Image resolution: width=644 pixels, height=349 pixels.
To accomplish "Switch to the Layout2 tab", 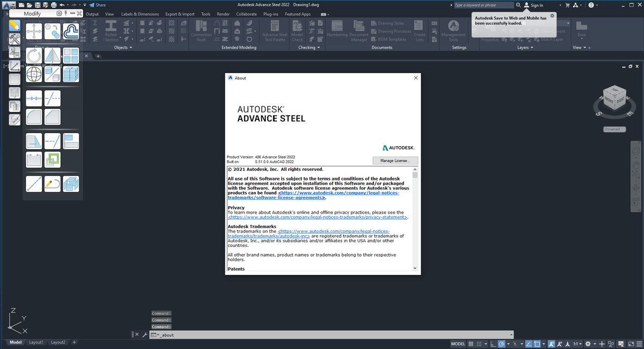I will point(58,343).
